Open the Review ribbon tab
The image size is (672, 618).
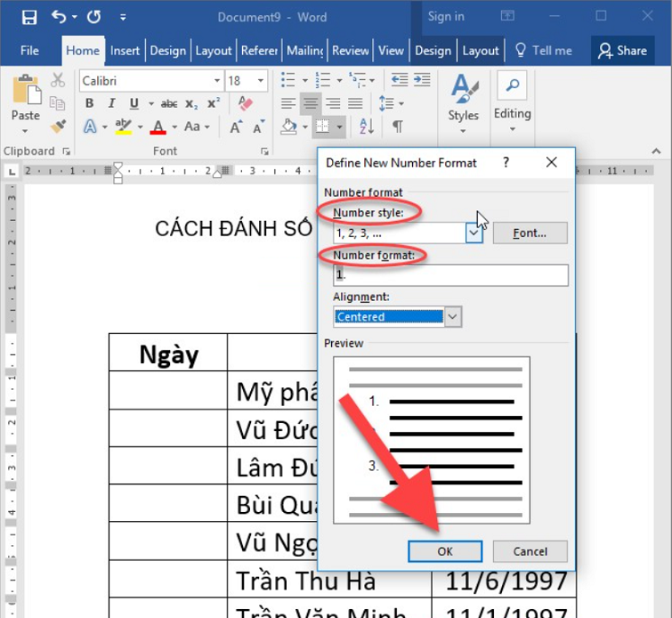coord(350,51)
